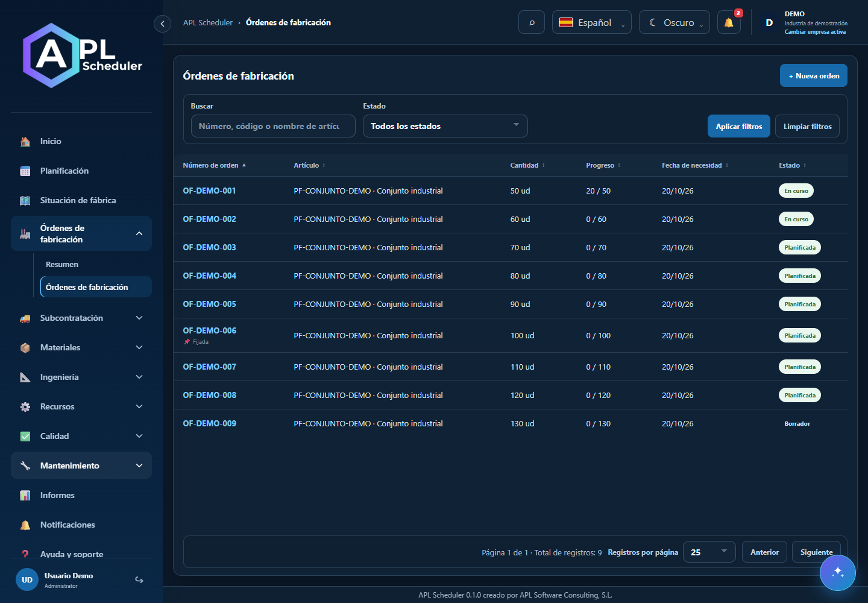Click the Calidad checkmark icon
This screenshot has height=603, width=868.
(25, 437)
